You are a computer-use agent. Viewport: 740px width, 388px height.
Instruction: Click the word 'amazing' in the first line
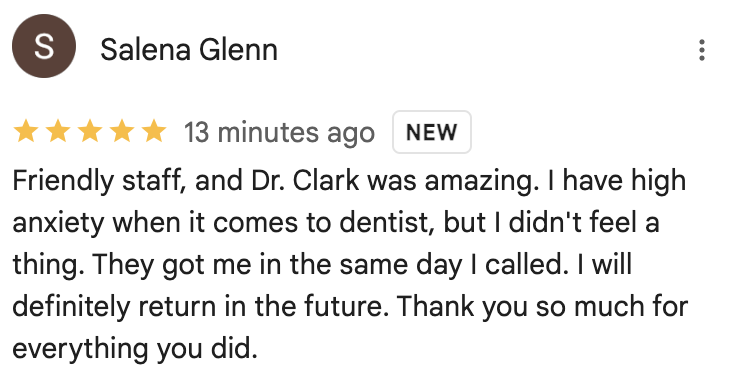click(x=481, y=182)
